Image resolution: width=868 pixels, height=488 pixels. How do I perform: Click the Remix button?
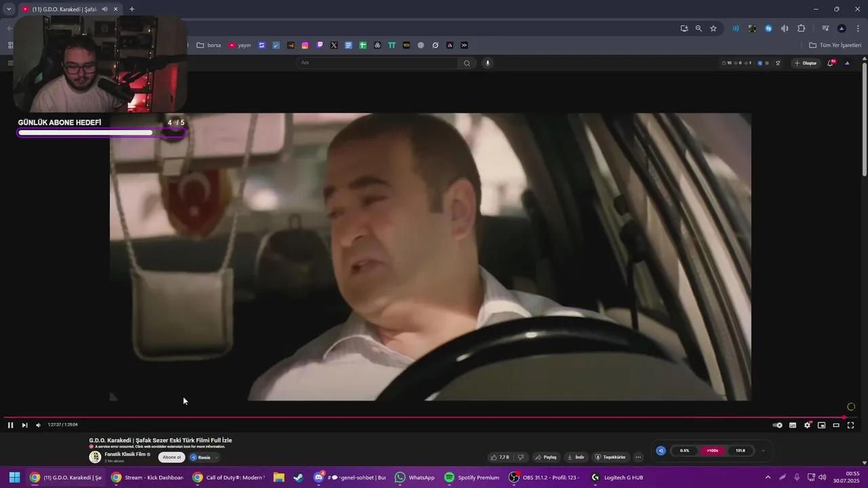tap(201, 457)
